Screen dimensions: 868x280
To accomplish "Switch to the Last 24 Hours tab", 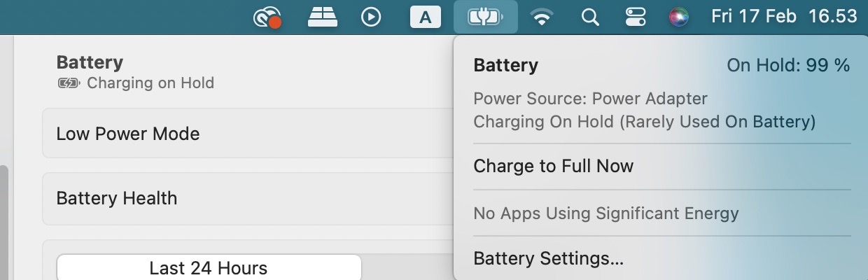I will 209,267.
